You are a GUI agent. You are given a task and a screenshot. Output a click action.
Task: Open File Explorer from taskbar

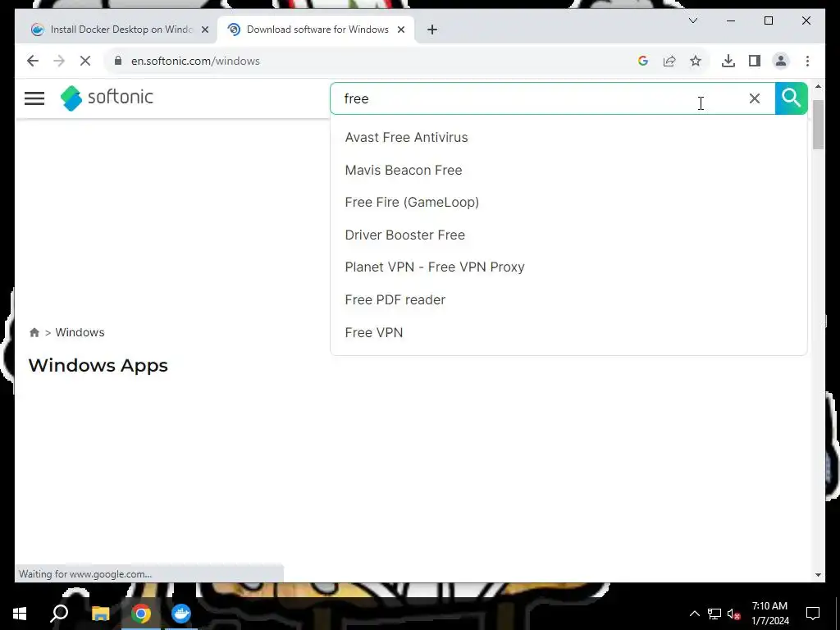point(100,614)
